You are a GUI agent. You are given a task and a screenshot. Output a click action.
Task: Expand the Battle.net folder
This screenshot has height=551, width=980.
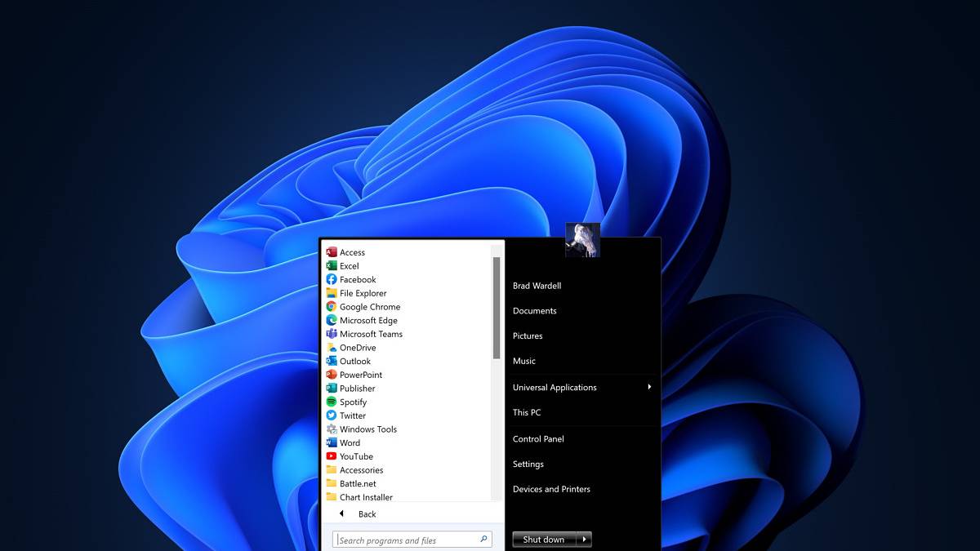(357, 484)
